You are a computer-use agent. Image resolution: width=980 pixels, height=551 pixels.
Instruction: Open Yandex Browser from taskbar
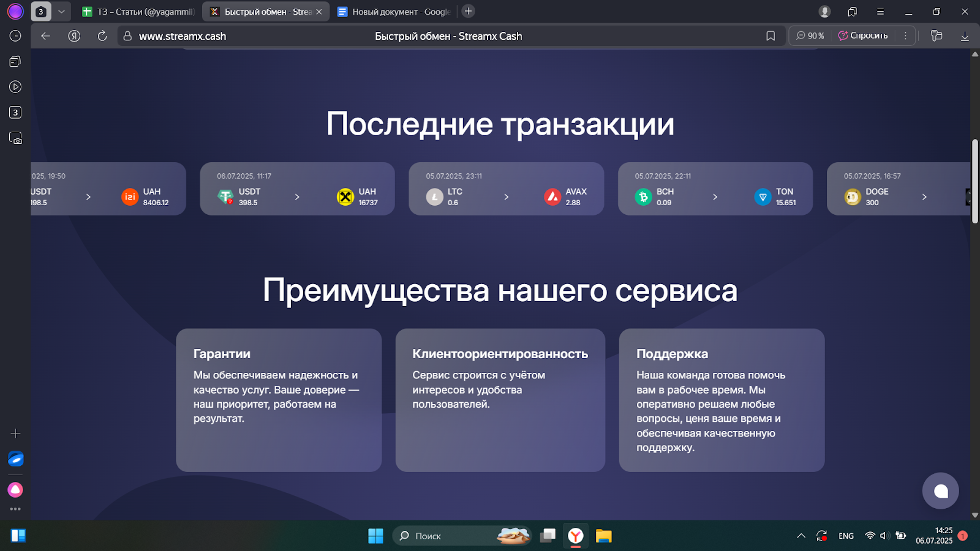coord(576,536)
